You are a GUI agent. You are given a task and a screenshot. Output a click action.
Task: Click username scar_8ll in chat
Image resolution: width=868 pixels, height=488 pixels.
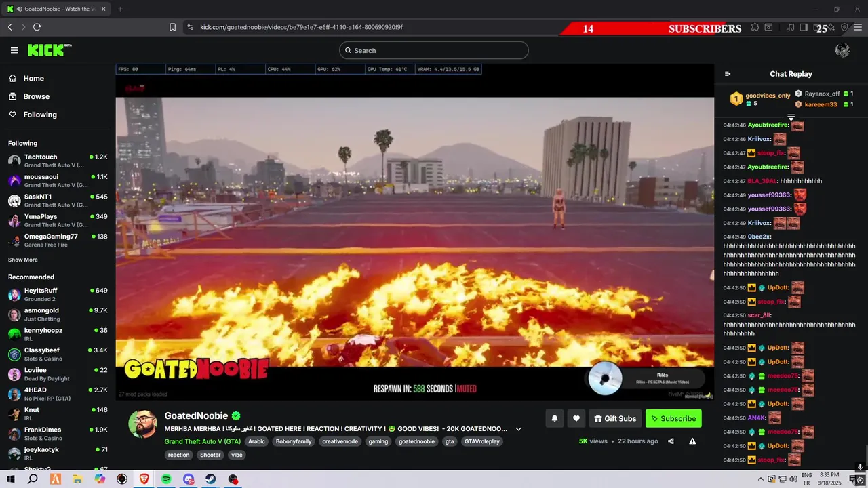click(759, 315)
